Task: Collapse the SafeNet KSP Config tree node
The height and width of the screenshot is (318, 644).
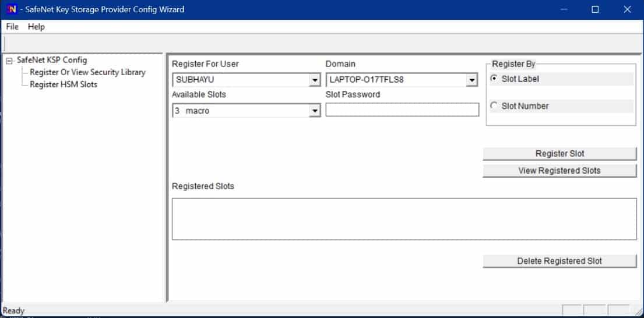Action: (9, 61)
